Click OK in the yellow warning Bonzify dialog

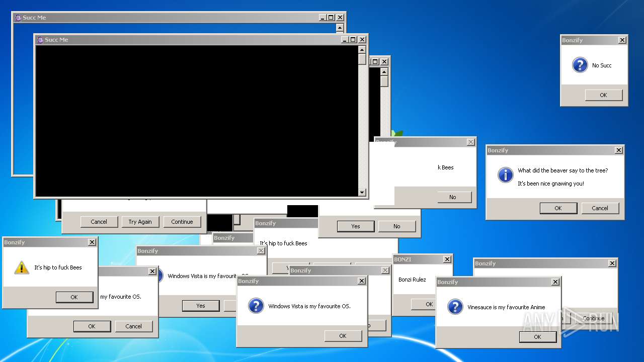pos(74,297)
